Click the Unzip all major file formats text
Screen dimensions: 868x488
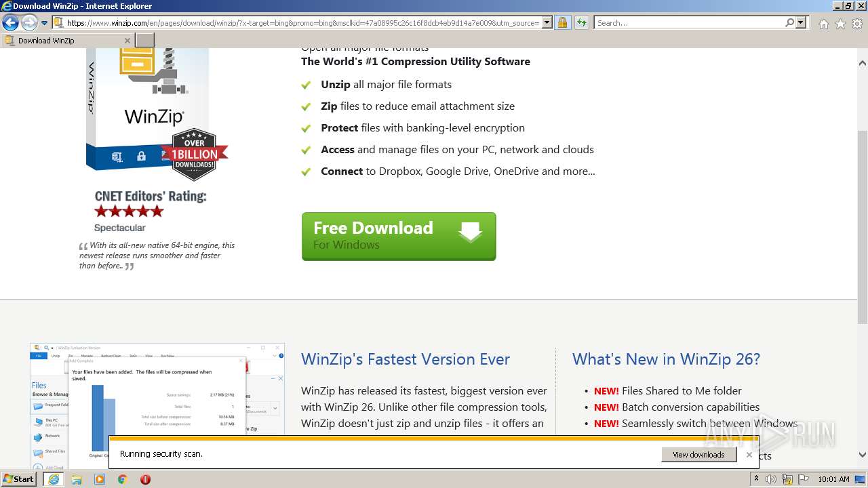click(x=386, y=85)
